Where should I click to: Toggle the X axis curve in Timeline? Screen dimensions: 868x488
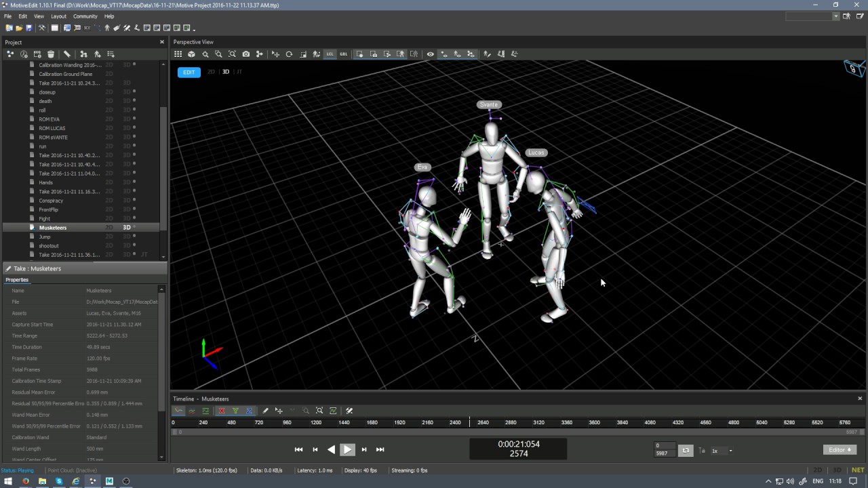pyautogui.click(x=222, y=411)
